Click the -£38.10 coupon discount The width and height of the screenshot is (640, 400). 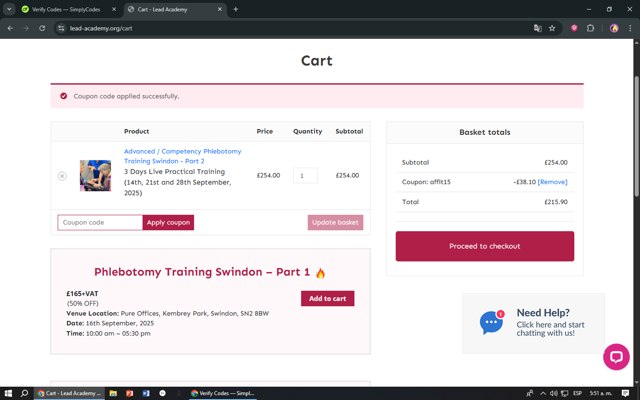click(x=524, y=182)
